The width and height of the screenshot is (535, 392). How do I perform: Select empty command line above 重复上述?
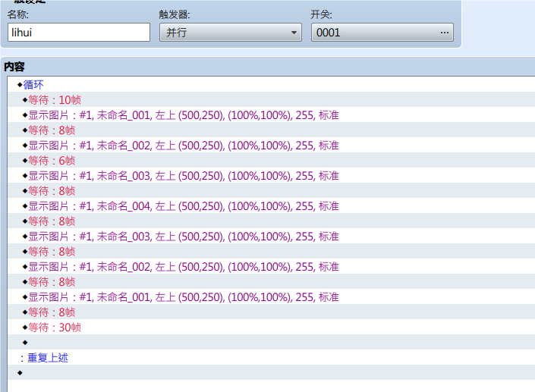tap(271, 342)
